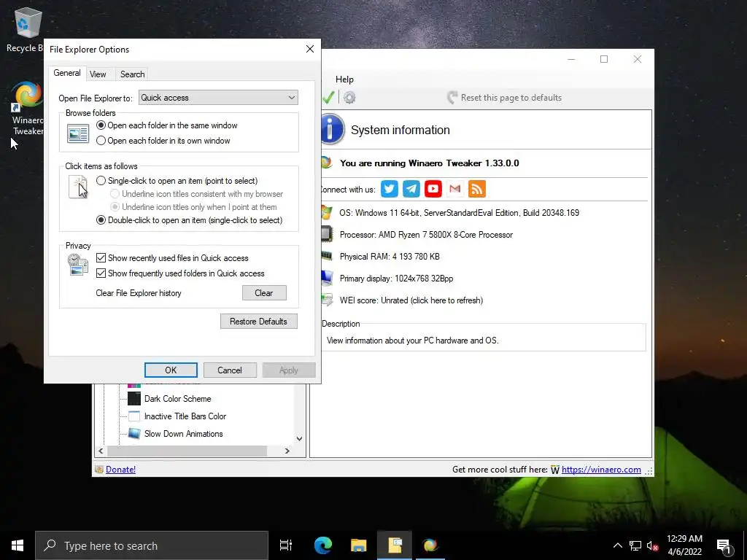Click Restore Defaults button

[x=259, y=322]
